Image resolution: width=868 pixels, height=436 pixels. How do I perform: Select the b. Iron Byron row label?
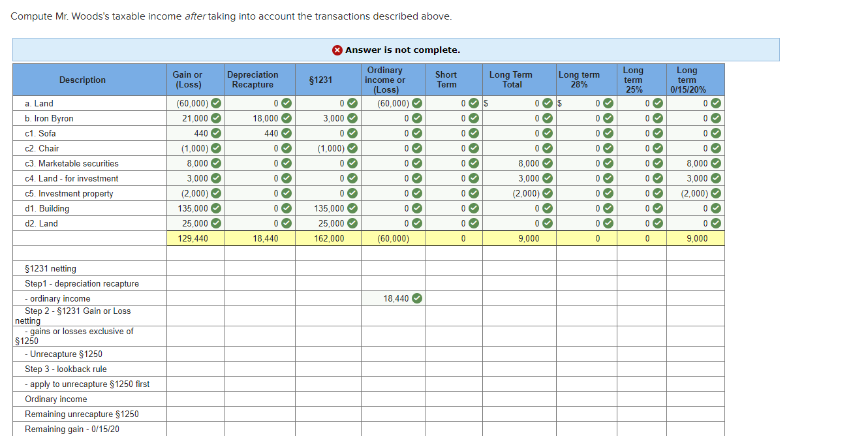coord(49,118)
